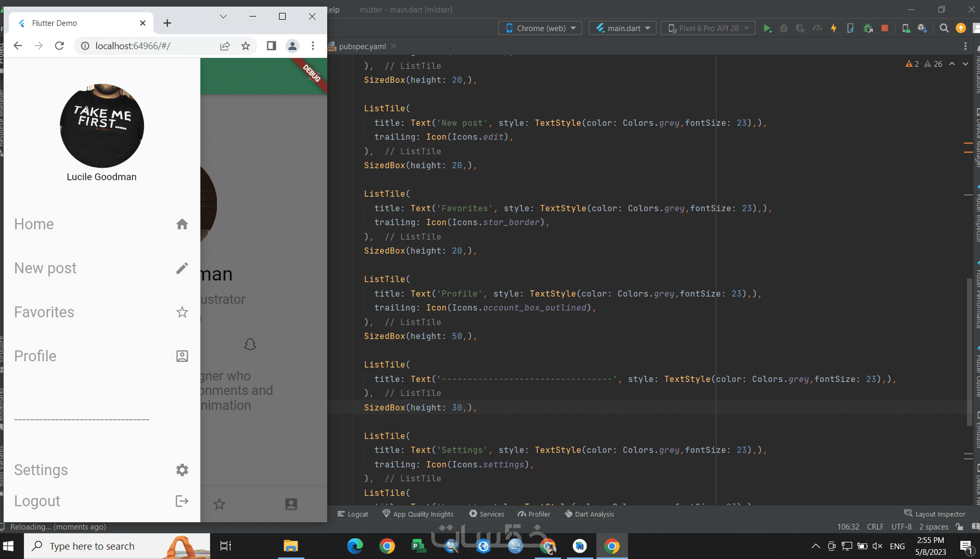
Task: Open the Chrome profile avatar icon
Action: coord(292,46)
